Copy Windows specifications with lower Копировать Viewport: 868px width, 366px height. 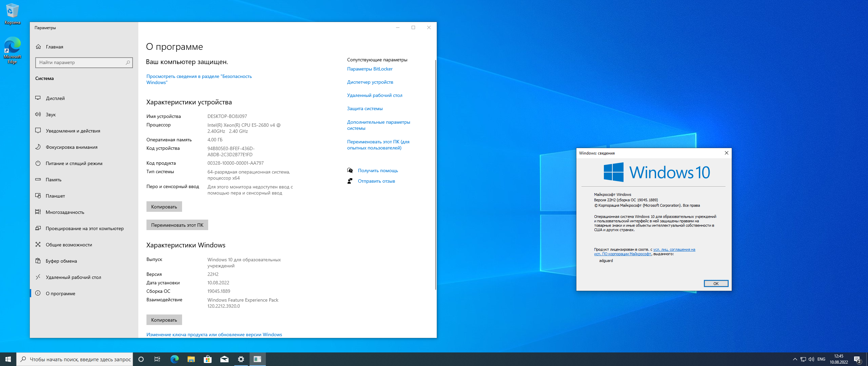pos(164,320)
